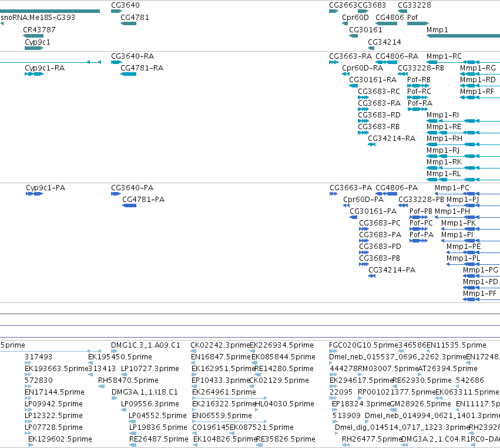Select the CG3683-RD transcript
This screenshot has width=500, height=448.
363,121
